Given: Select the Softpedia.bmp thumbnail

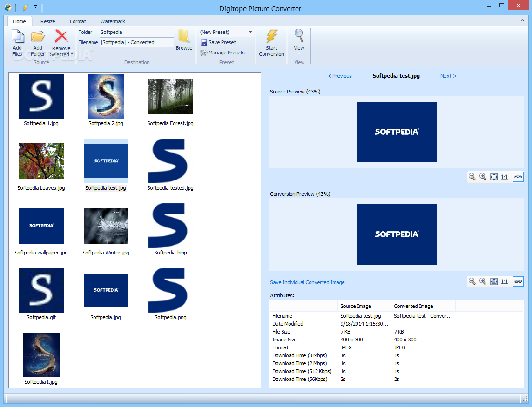Looking at the screenshot, I should pos(168,226).
